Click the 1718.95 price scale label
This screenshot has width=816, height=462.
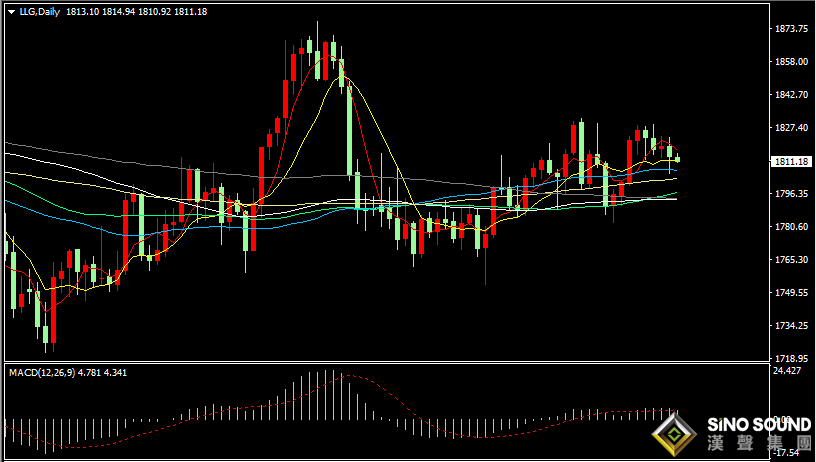coord(792,358)
